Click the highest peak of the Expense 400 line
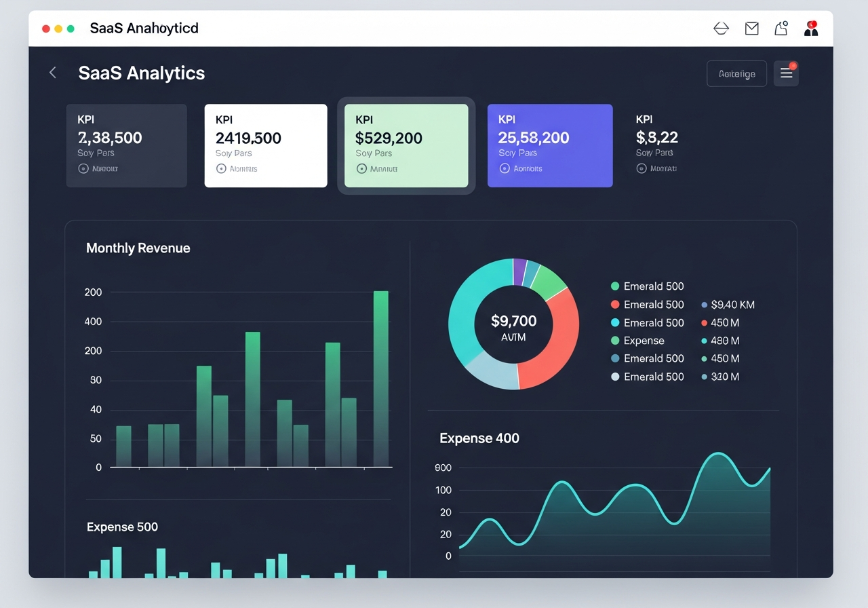This screenshot has width=868, height=608. click(719, 454)
